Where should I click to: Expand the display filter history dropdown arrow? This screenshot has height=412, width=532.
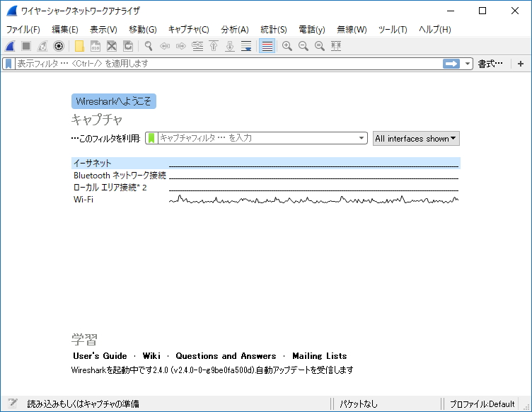467,64
